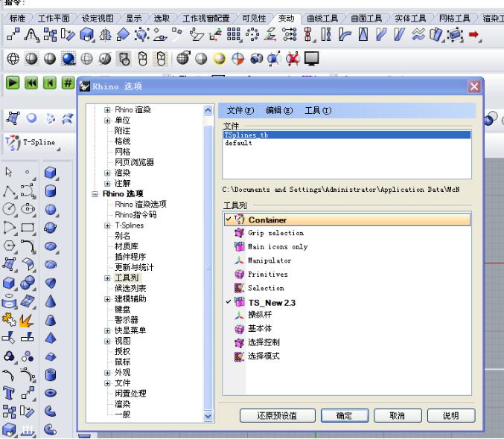Toggle the Container toolbar checkmark
Viewport: 504px width, 439px height.
[x=228, y=220]
